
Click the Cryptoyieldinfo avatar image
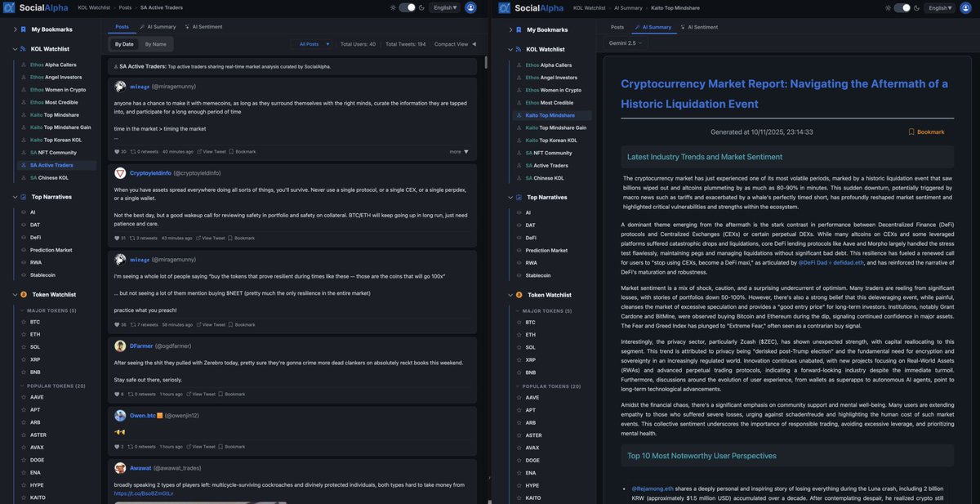point(120,173)
